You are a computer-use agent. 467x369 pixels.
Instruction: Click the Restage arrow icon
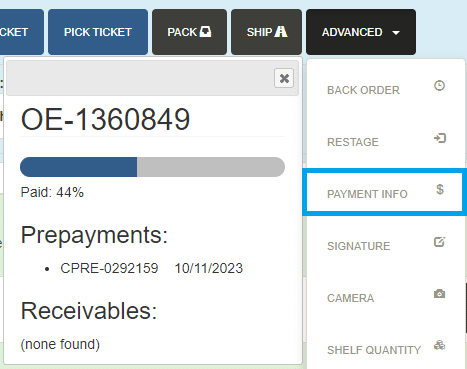click(x=440, y=138)
